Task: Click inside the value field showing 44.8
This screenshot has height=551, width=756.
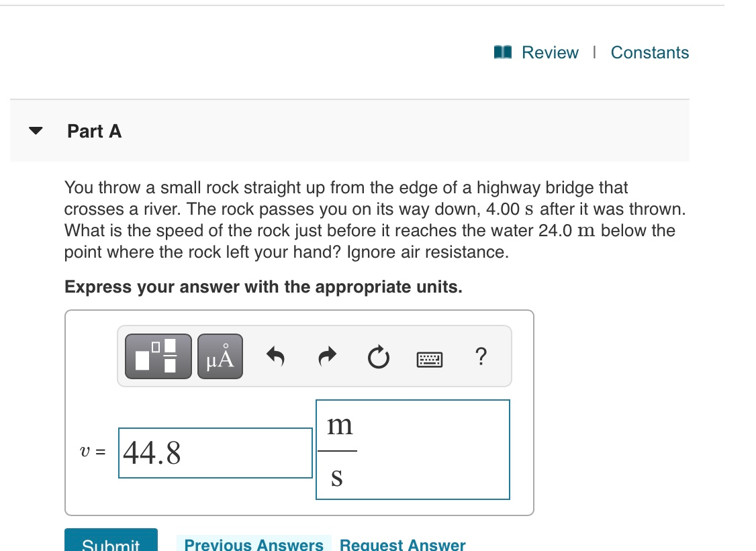Action: click(x=215, y=452)
